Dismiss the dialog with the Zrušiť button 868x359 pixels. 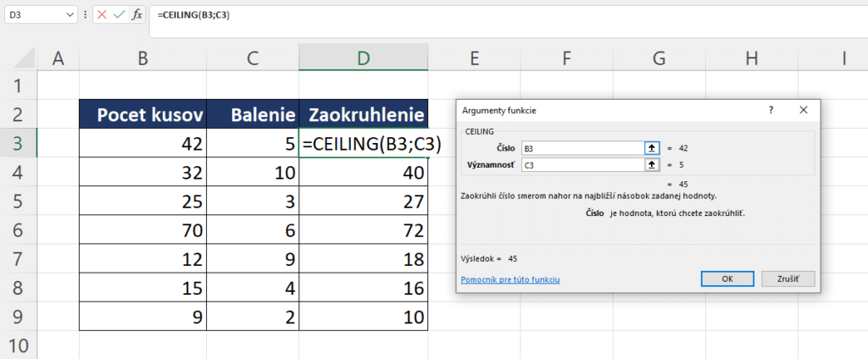pos(788,279)
